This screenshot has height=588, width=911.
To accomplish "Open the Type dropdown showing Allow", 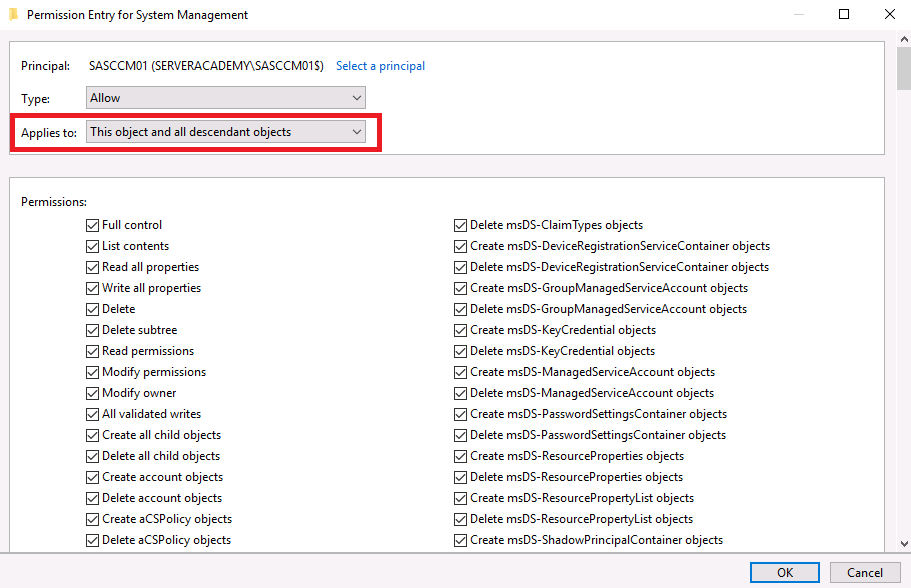I will click(x=225, y=98).
